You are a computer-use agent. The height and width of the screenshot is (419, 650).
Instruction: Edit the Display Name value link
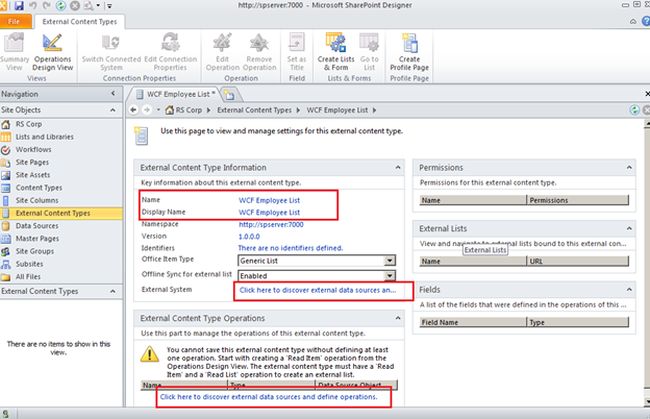click(269, 212)
